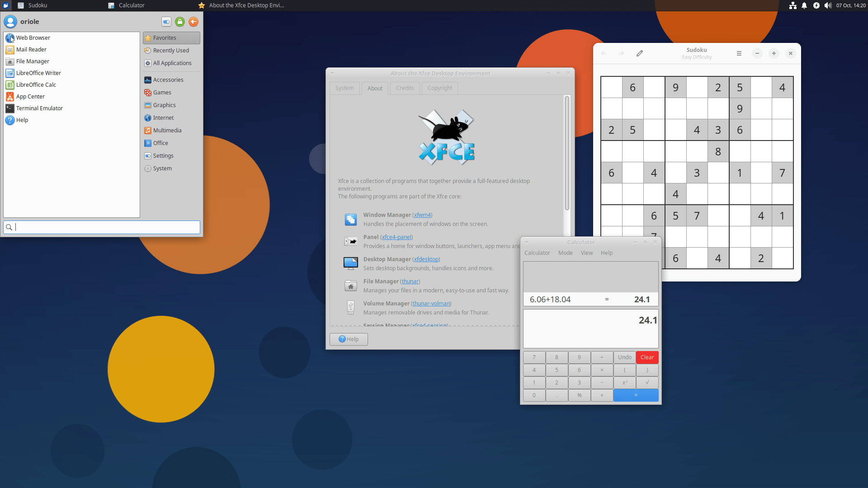Switch to the Credits tab

(x=405, y=88)
